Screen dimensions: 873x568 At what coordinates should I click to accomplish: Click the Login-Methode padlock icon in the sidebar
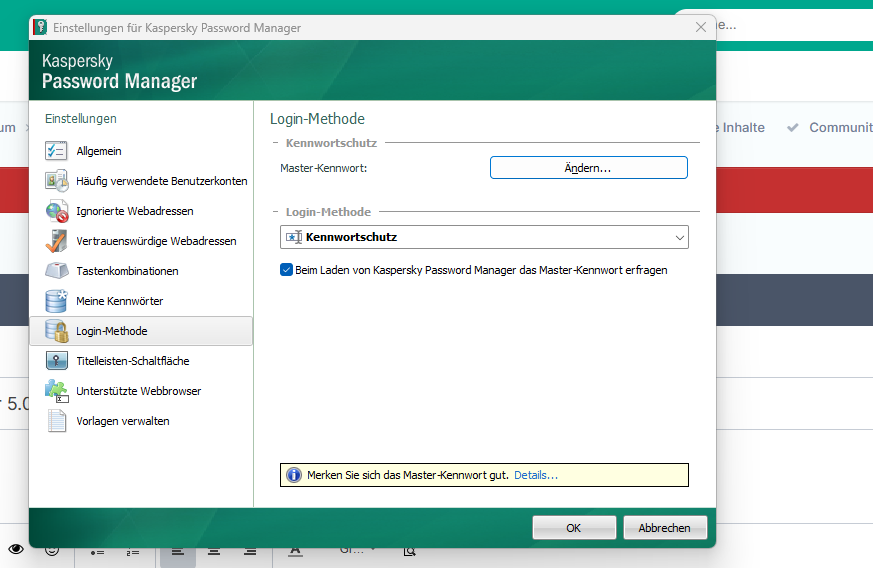(56, 331)
